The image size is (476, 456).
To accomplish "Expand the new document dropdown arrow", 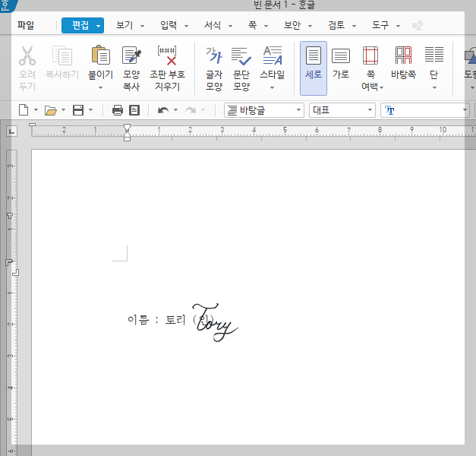I will tap(36, 110).
